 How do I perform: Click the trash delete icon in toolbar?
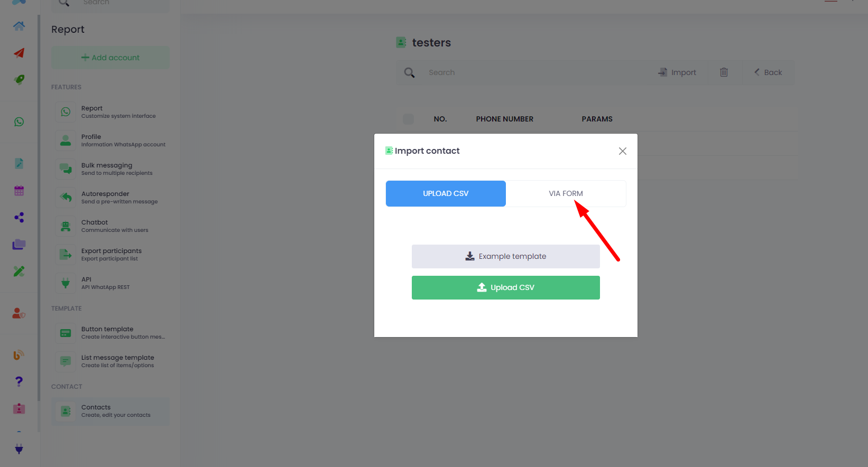(x=724, y=72)
